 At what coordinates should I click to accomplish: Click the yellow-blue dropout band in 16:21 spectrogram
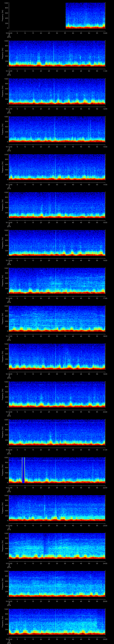click(x=23, y=470)
